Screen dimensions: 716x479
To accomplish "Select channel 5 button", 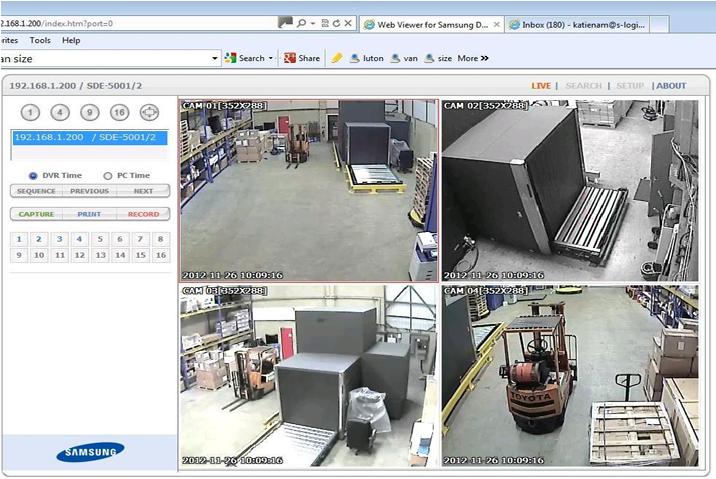I will pos(100,239).
